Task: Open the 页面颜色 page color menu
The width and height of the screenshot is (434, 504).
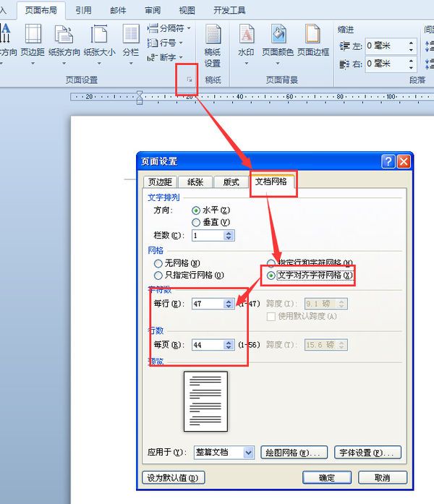Action: (x=278, y=43)
